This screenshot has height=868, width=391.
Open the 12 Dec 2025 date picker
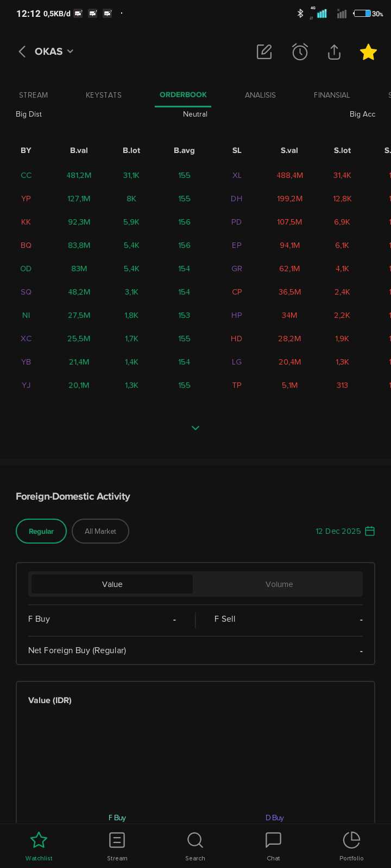(345, 531)
